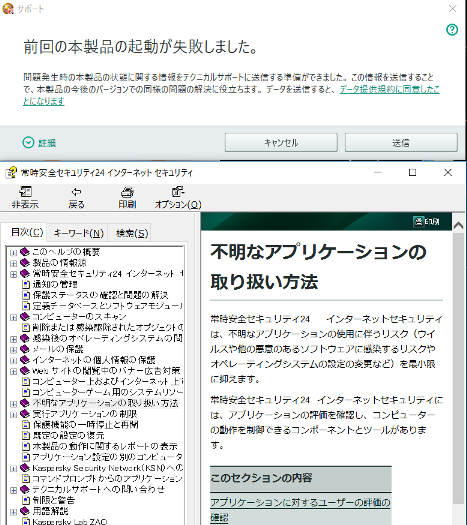Click the page icon beside 本製品の動作に関するレポートの表示

[x=26, y=446]
